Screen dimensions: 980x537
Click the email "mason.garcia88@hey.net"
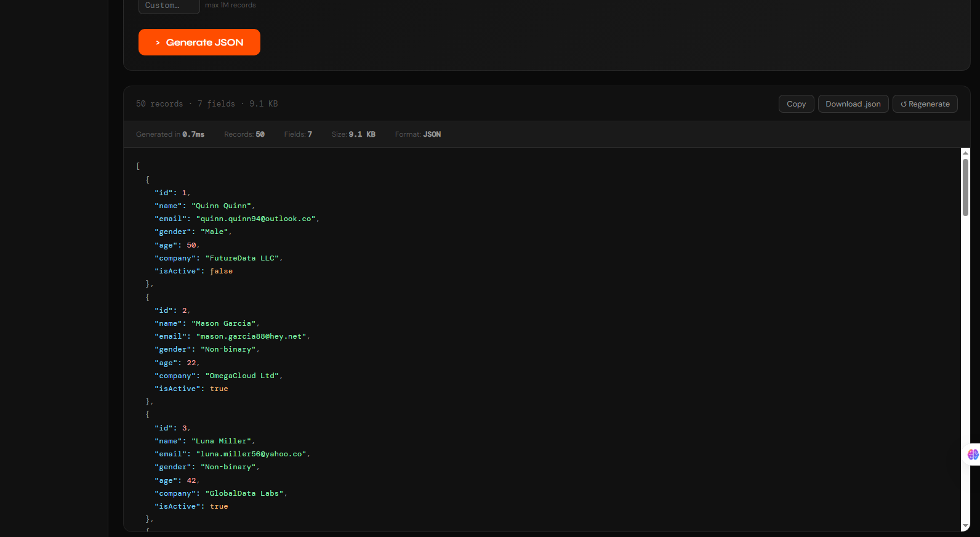pyautogui.click(x=251, y=336)
